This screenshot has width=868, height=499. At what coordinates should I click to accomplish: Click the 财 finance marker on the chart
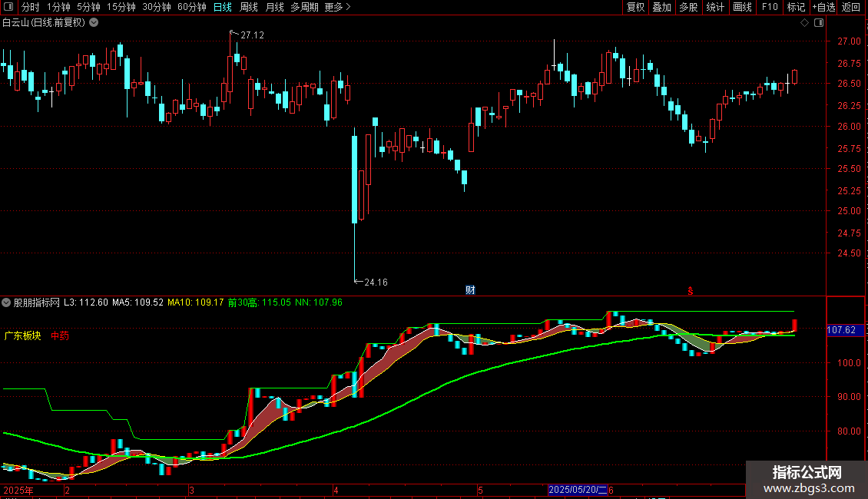click(x=470, y=290)
